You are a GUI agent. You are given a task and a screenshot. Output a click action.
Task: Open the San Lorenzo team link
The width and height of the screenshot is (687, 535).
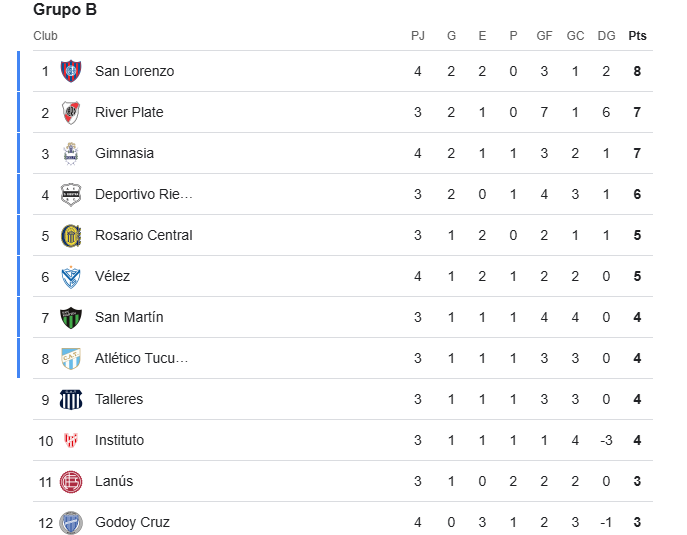click(x=135, y=71)
